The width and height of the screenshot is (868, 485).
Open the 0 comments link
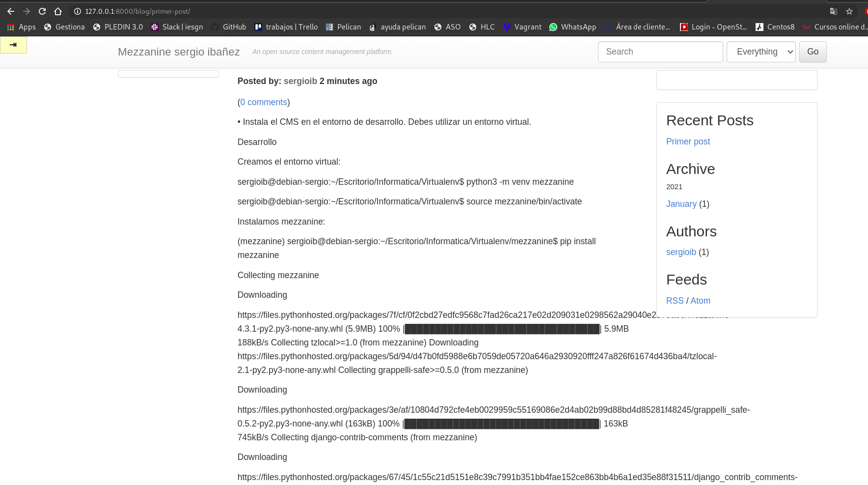click(x=264, y=102)
